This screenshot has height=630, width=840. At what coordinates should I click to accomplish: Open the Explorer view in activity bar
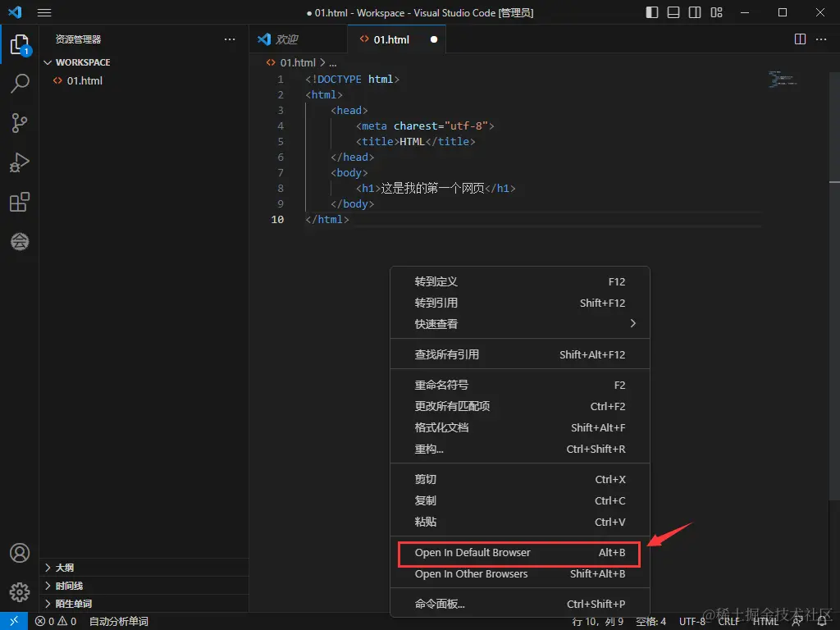click(20, 44)
